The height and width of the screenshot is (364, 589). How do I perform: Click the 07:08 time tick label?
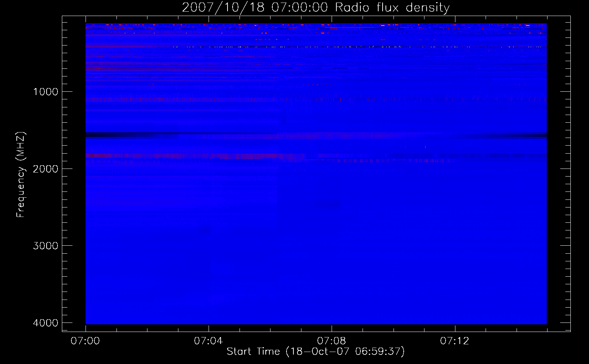[x=332, y=341]
